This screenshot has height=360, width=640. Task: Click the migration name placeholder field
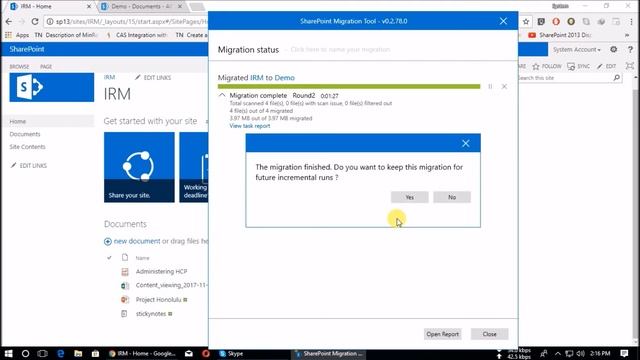340,49
